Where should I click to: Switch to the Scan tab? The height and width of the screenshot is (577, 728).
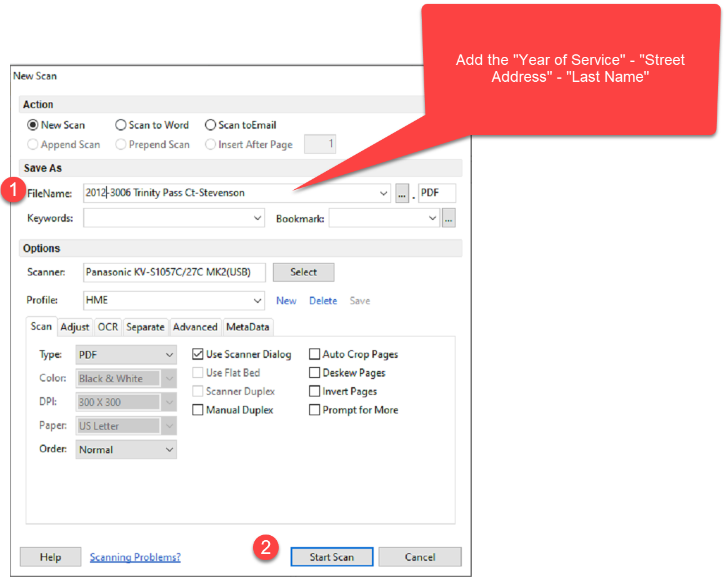pyautogui.click(x=41, y=327)
